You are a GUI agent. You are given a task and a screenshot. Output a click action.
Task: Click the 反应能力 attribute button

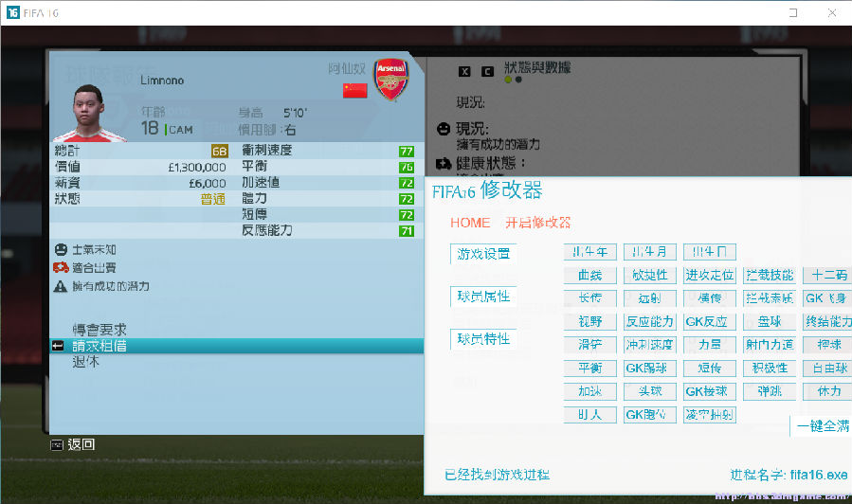650,321
